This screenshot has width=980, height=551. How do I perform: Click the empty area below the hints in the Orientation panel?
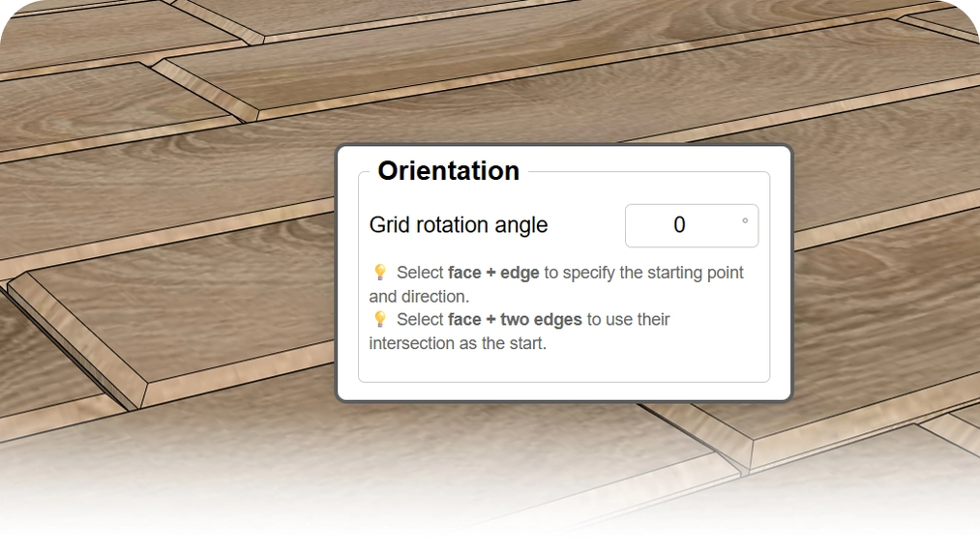click(563, 366)
